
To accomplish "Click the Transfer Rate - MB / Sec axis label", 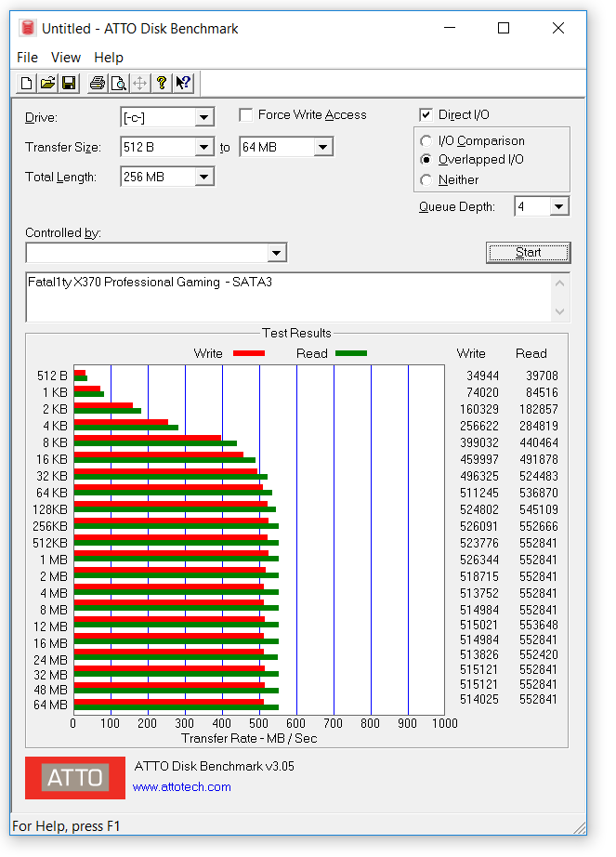I will pos(249,738).
